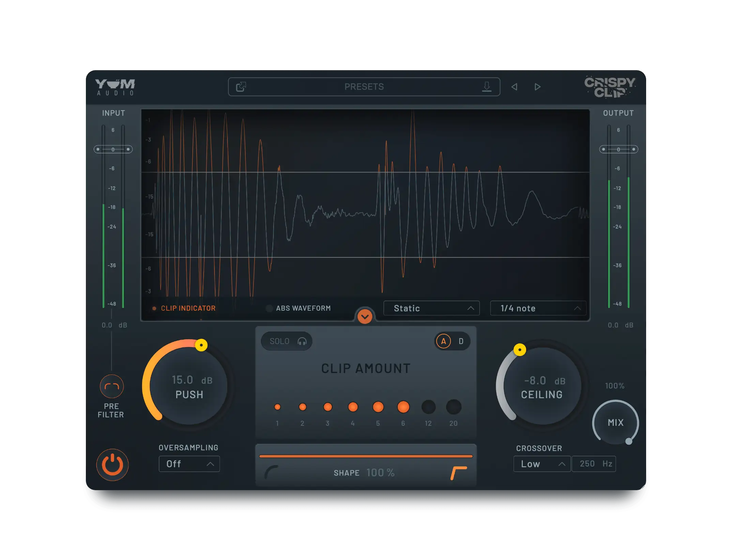The height and width of the screenshot is (560, 732).
Task: Open the 1/4 note dropdown
Action: pos(538,308)
